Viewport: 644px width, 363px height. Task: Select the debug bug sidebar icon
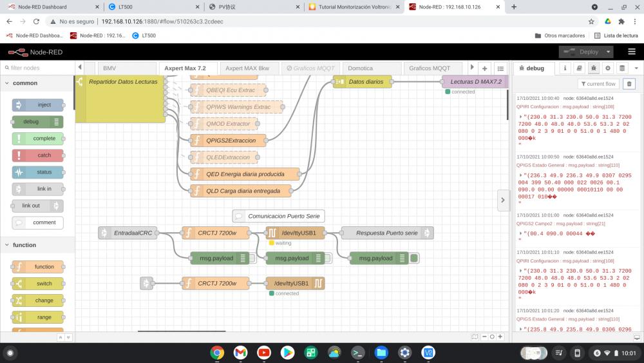(594, 68)
